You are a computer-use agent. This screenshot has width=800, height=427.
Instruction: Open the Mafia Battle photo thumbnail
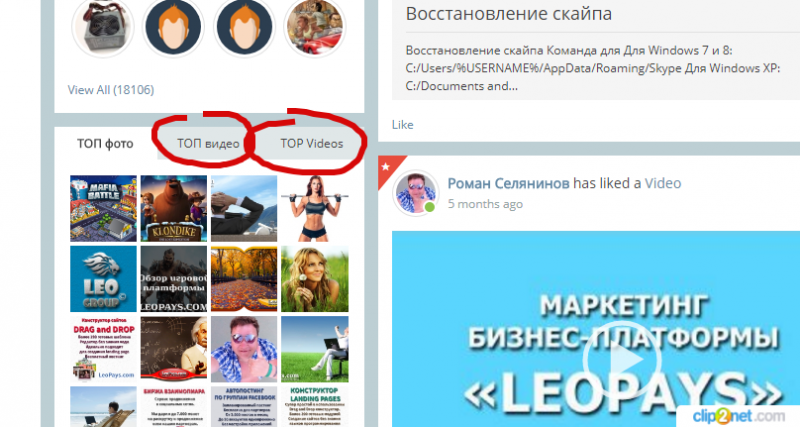click(x=104, y=209)
